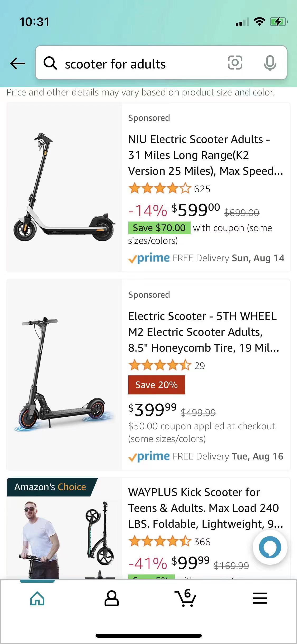Tap the Save 20% deal badge
Image resolution: width=297 pixels, height=644 pixels.
point(157,385)
